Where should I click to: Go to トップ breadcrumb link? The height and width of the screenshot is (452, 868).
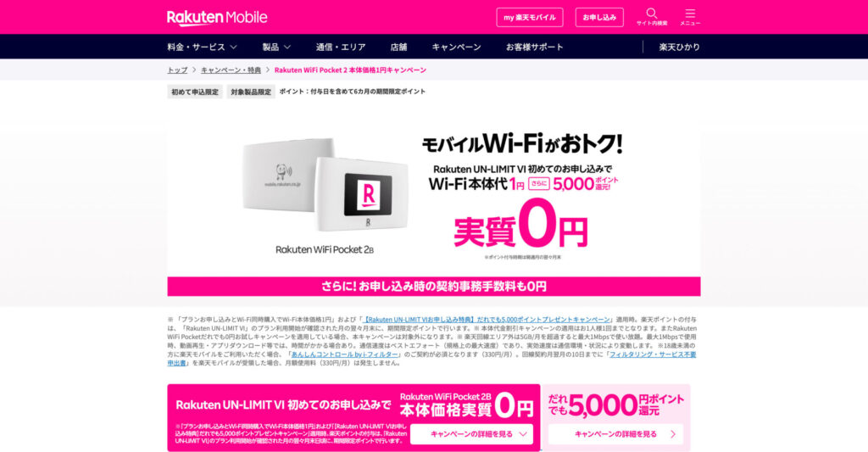[177, 70]
